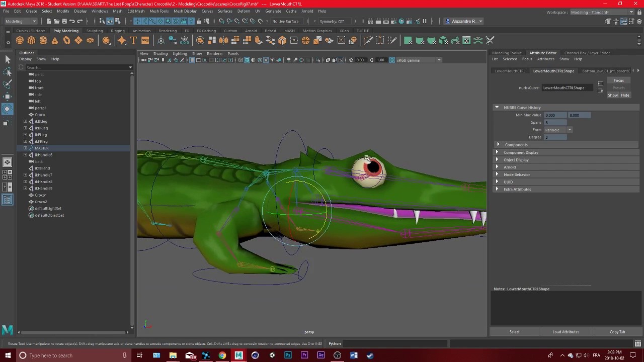The image size is (644, 362).
Task: Click the Load Attributes button
Action: 566,332
